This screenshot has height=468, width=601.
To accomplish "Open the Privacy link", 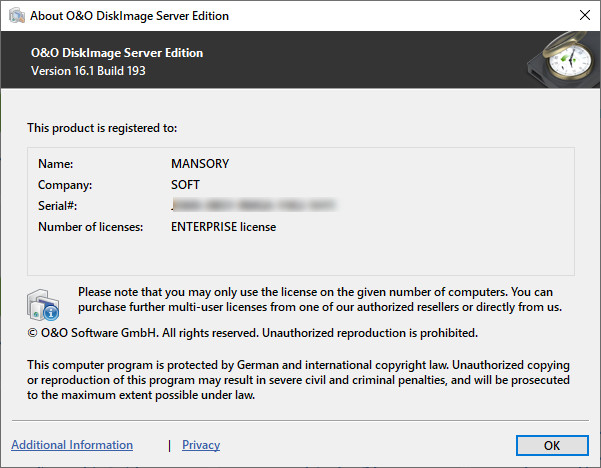I will tap(201, 445).
